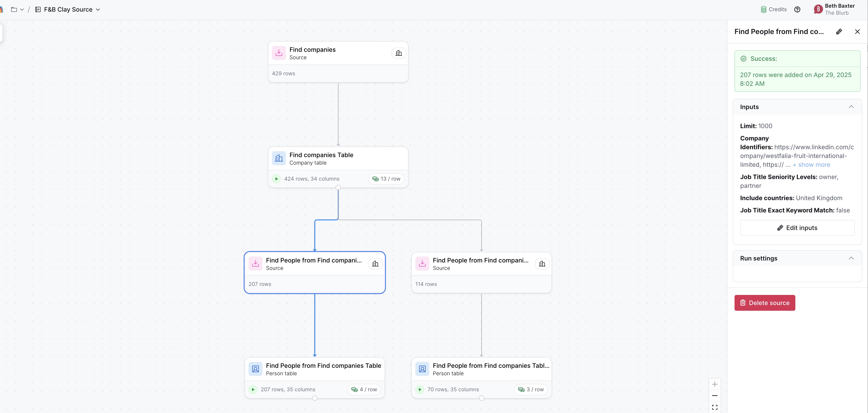Click building icon on 207 rows source node

(x=375, y=264)
